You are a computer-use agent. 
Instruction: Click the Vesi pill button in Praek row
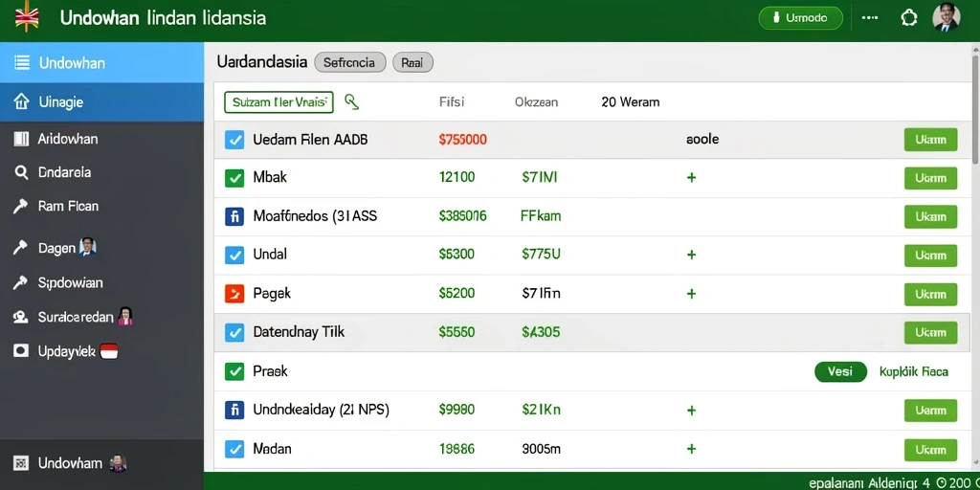840,372
